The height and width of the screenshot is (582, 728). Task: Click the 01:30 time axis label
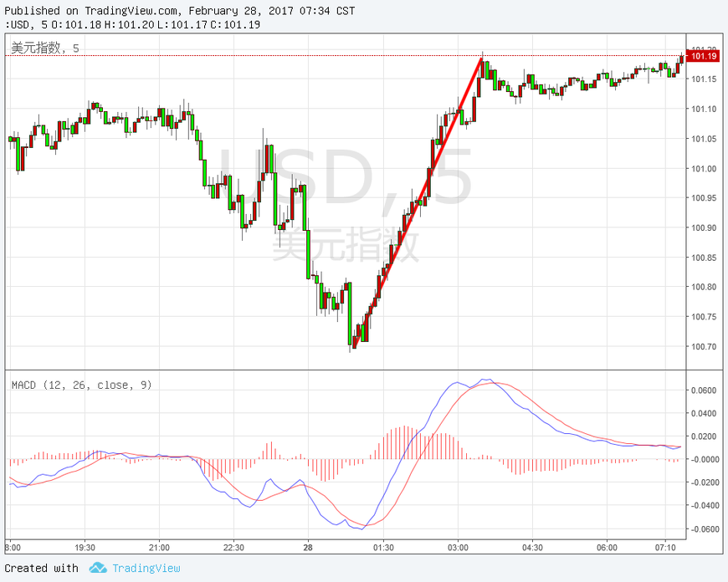383,548
